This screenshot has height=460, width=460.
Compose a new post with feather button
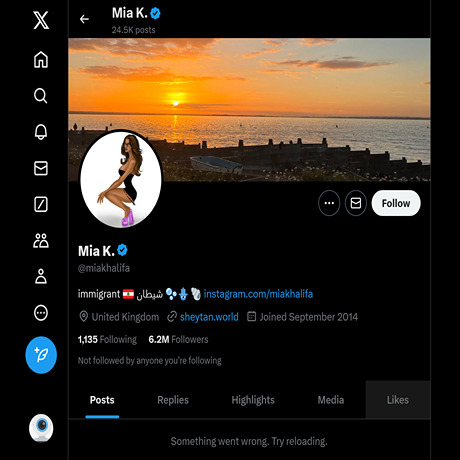(41, 355)
